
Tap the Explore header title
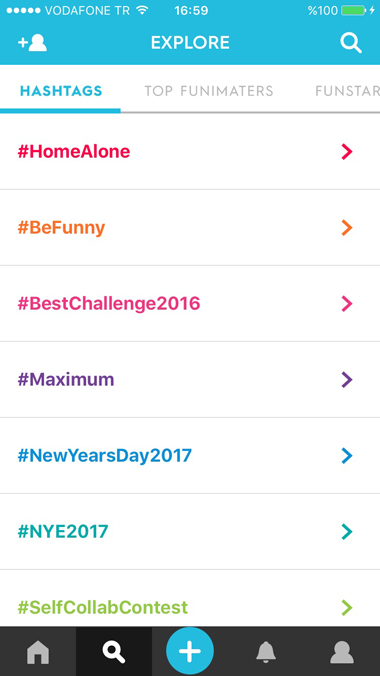(190, 43)
